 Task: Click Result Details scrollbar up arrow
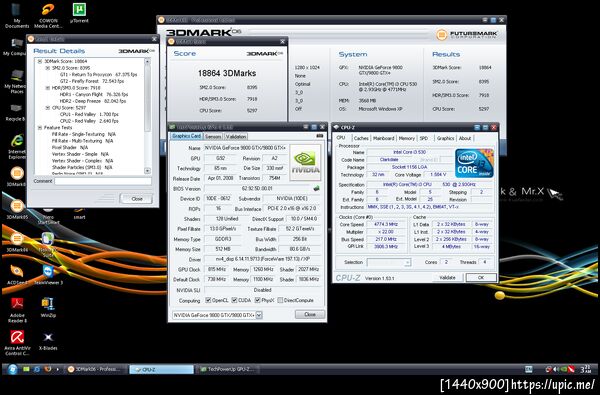(x=147, y=61)
